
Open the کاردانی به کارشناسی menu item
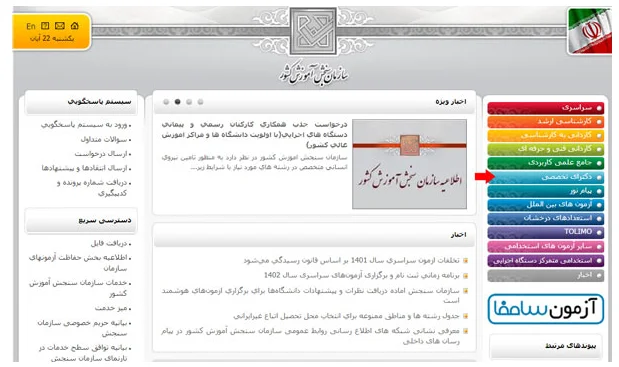pyautogui.click(x=546, y=135)
